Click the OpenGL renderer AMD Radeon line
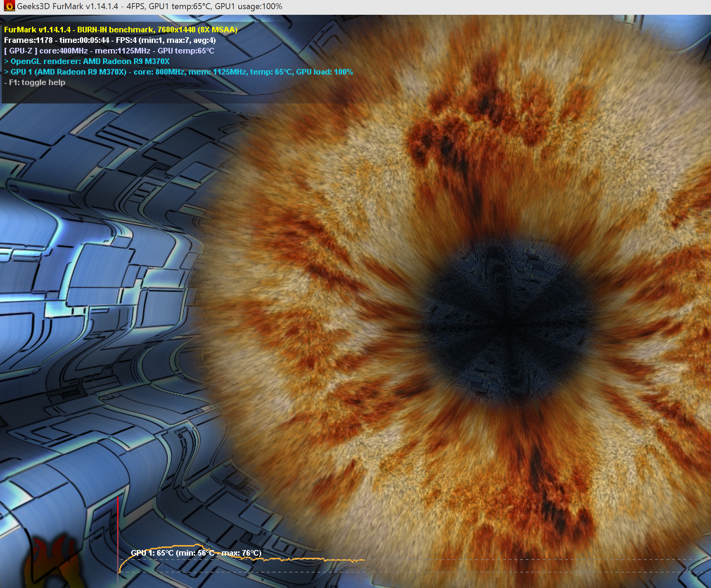The image size is (711, 588). click(x=87, y=61)
